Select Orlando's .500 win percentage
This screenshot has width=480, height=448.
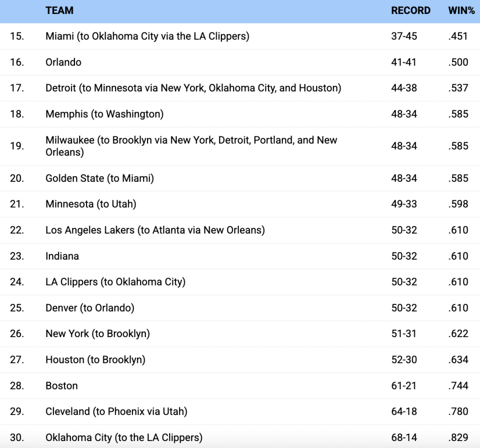[458, 62]
